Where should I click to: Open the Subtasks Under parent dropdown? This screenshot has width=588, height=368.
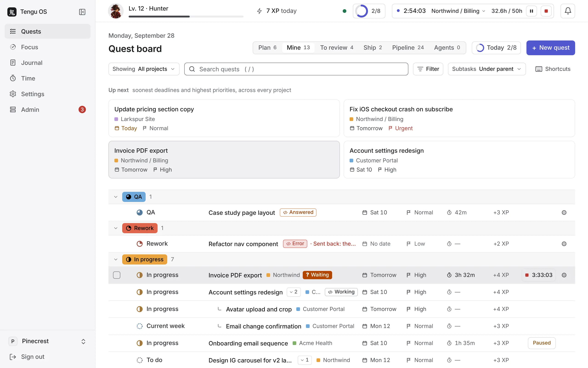(x=487, y=69)
